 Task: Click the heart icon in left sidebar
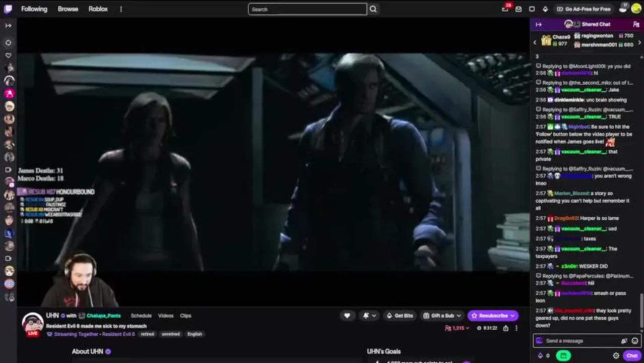pyautogui.click(x=9, y=55)
